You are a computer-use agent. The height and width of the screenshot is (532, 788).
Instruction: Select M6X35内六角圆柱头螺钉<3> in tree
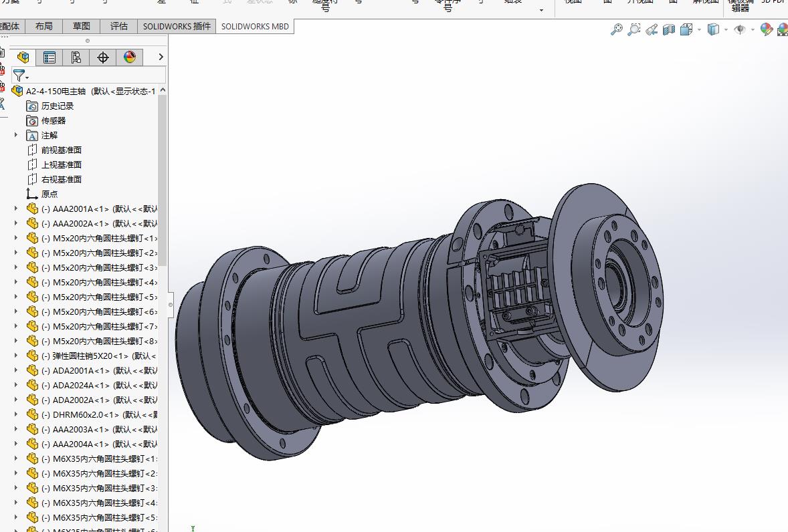pos(100,488)
